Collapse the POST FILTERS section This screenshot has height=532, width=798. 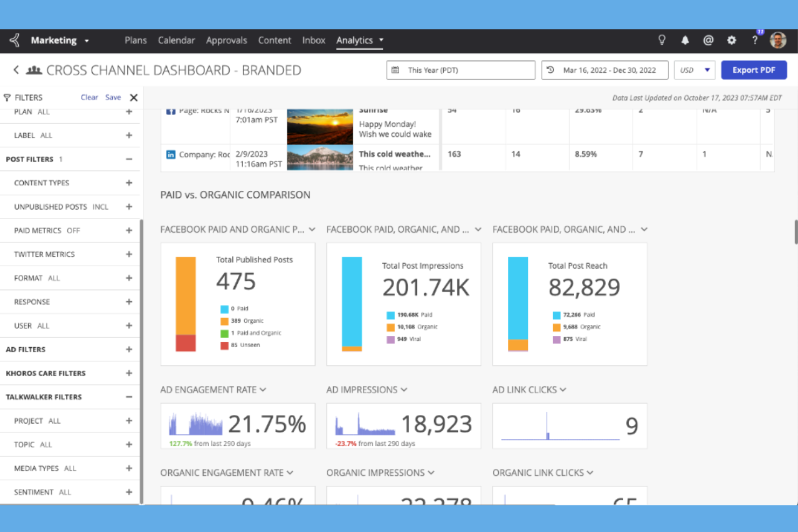[x=129, y=159]
